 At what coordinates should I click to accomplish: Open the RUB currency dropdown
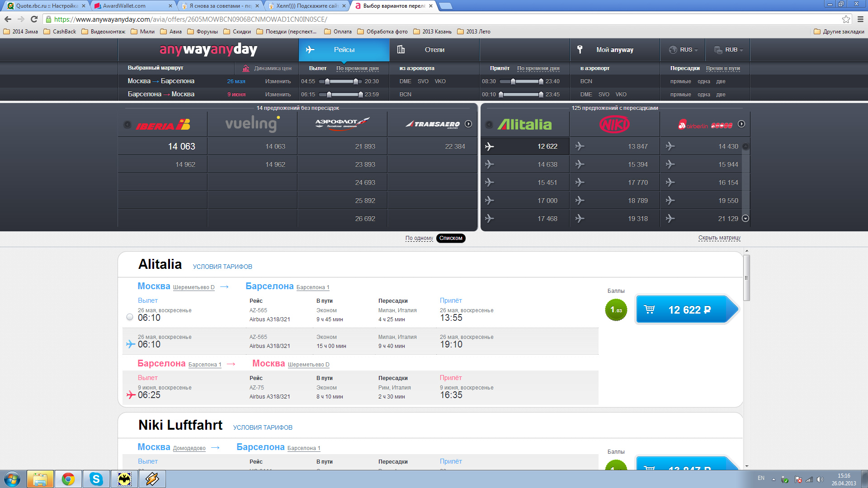[x=731, y=50]
